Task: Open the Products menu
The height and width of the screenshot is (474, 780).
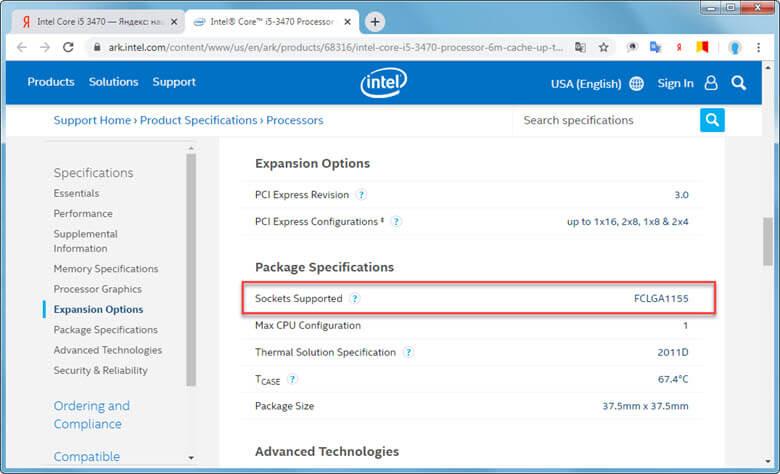Action: [51, 82]
